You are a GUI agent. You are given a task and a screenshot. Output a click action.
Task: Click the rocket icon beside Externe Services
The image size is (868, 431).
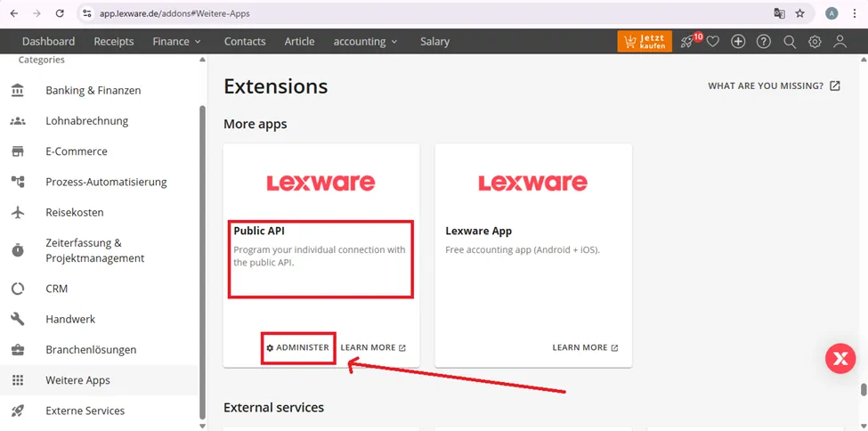[18, 411]
